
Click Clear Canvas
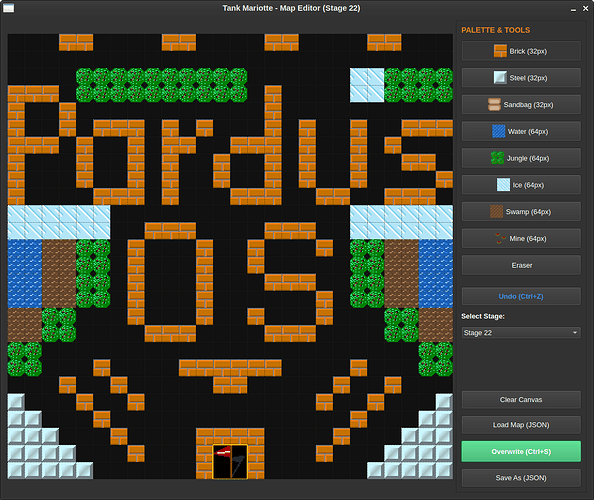(x=521, y=400)
